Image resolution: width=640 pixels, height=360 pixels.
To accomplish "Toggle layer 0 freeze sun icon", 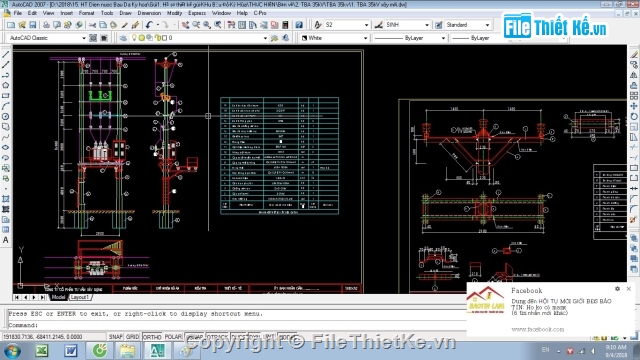I will point(142,38).
